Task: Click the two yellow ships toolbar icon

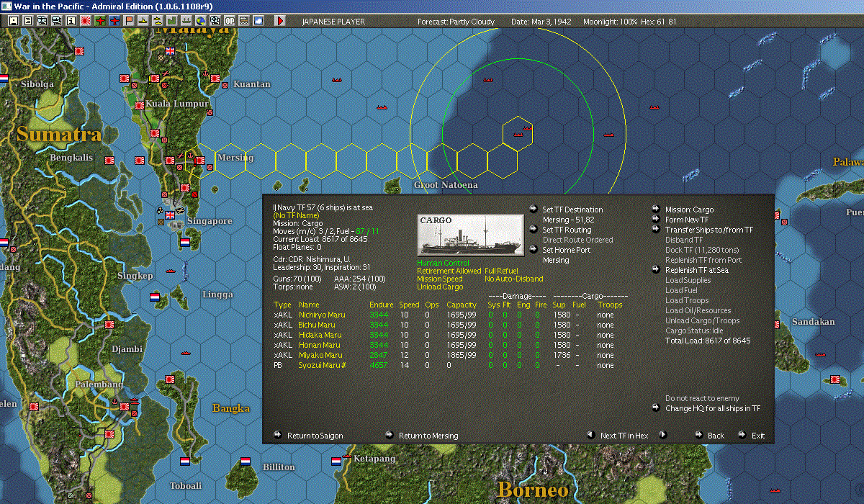Action: pos(157,21)
